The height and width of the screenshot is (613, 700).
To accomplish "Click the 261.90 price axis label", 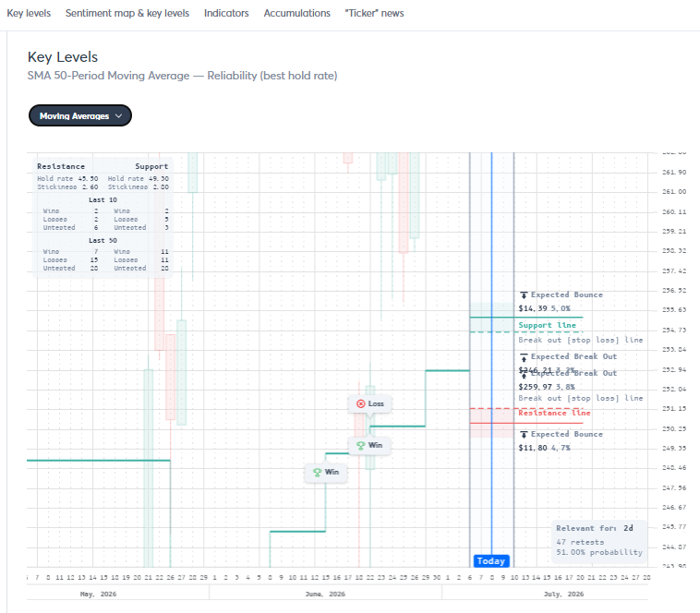I will (x=674, y=173).
